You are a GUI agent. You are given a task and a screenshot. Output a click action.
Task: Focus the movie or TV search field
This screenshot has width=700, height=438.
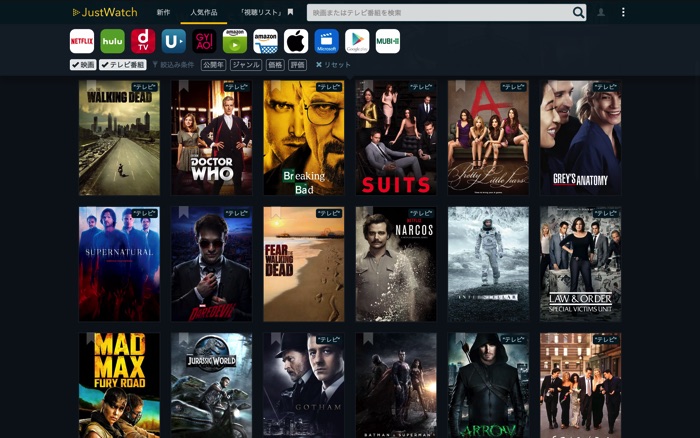click(439, 13)
